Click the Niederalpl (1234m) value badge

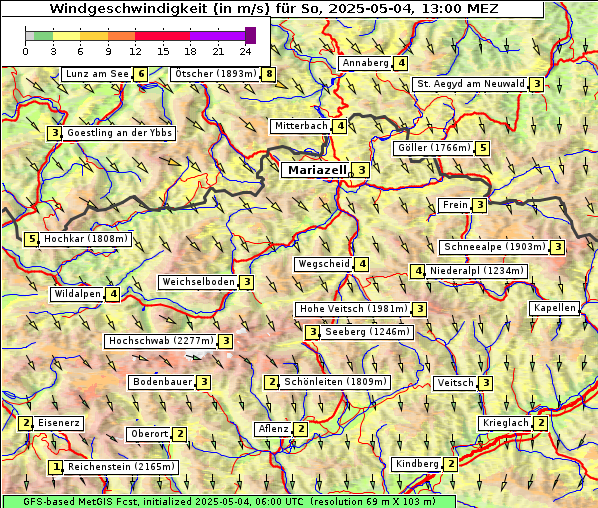(418, 271)
